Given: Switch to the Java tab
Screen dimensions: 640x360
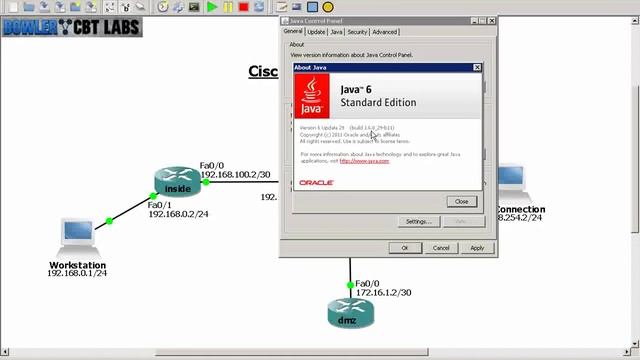Looking at the screenshot, I should click(336, 32).
